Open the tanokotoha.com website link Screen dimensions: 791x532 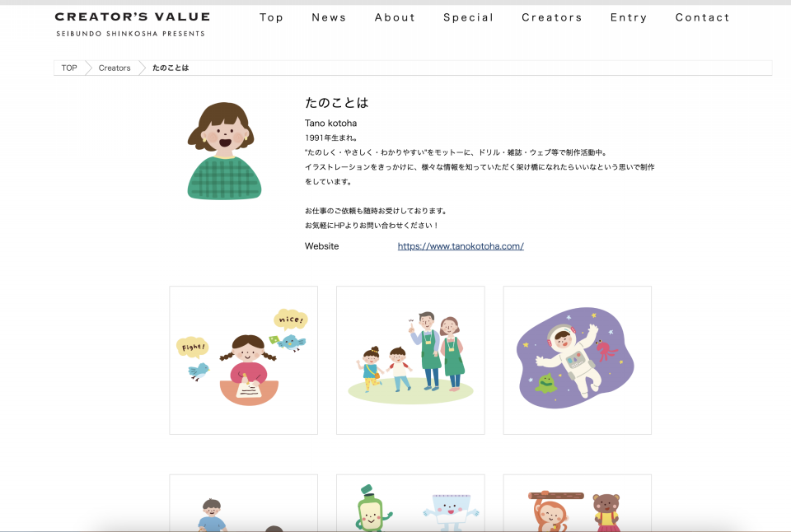pyautogui.click(x=461, y=246)
